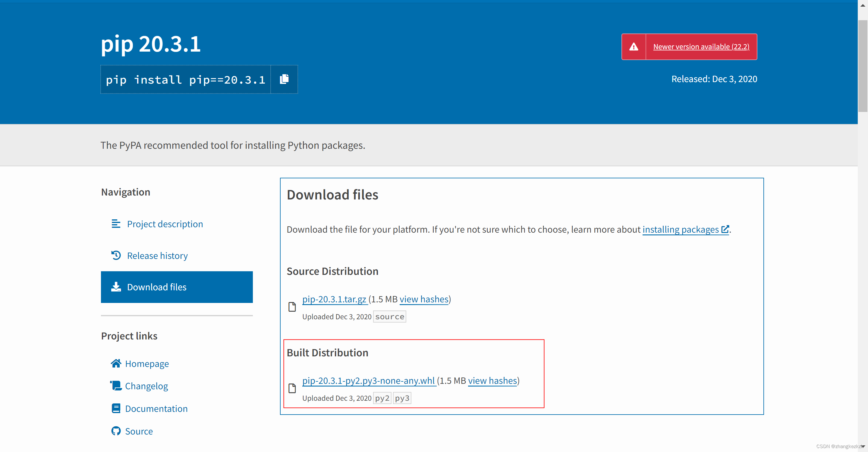Open the Download files navigation tab
Screen dimensions: 868x452
tap(177, 287)
